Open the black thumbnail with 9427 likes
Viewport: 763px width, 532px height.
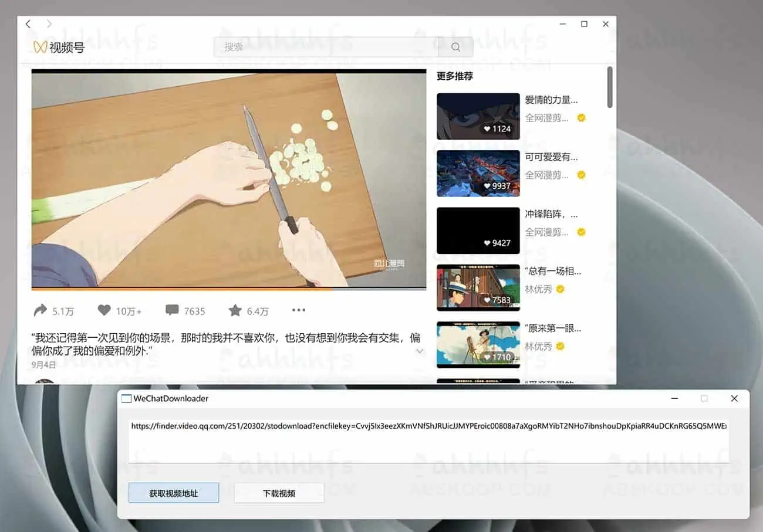pos(478,230)
